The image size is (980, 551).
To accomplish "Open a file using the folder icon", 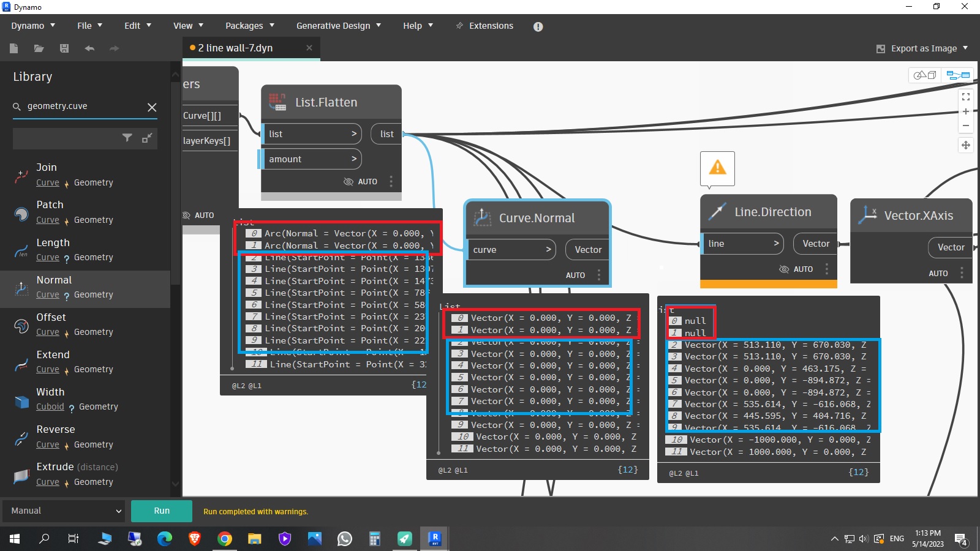I will [39, 48].
